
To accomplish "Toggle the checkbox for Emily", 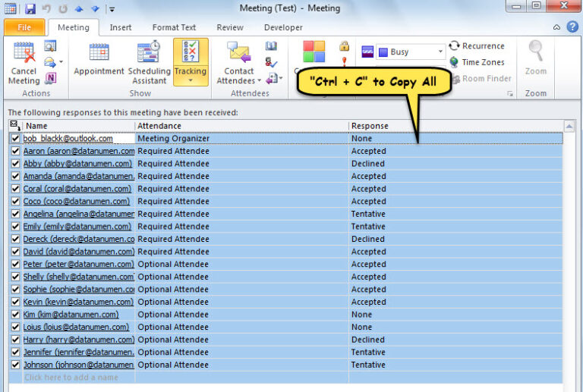I will pos(15,227).
